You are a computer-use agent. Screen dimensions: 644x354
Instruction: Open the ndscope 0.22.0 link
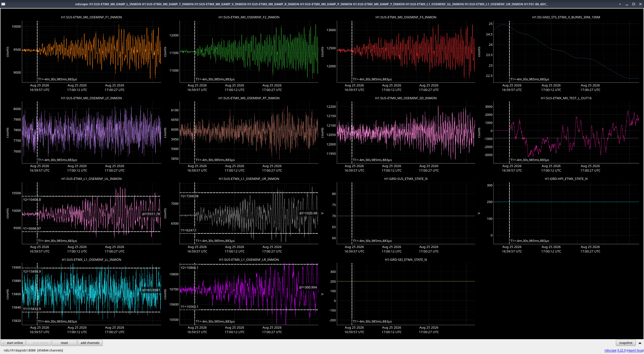point(615,350)
